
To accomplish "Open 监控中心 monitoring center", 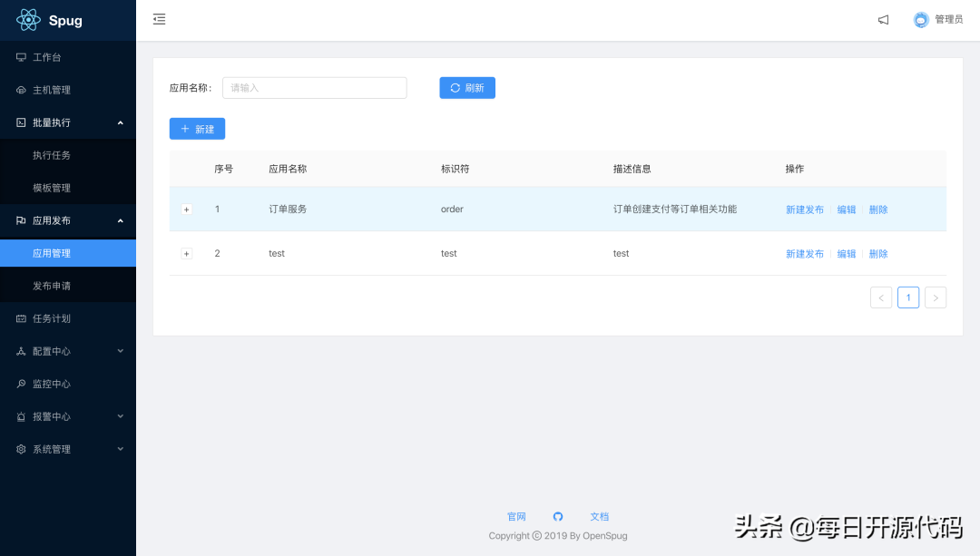I will 51,384.
